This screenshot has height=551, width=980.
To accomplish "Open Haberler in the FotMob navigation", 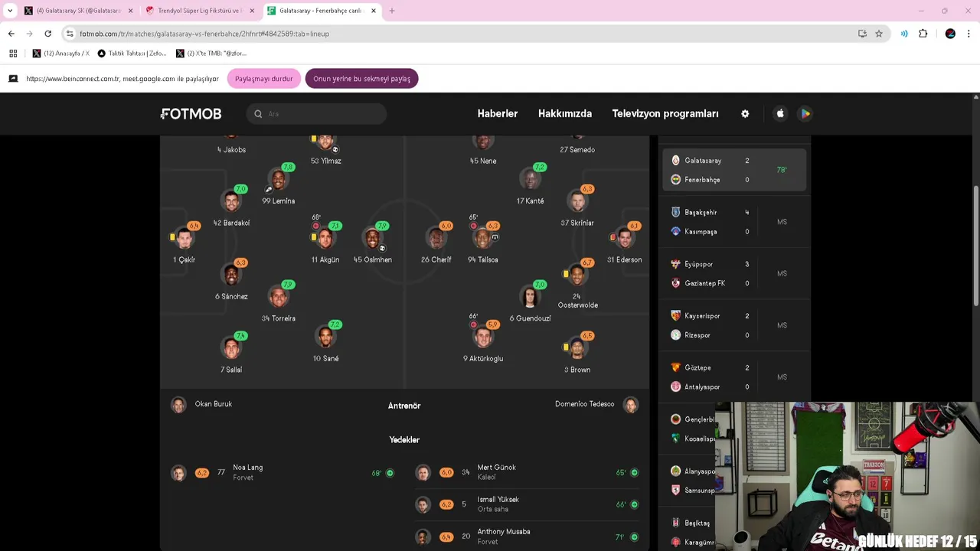I will pos(498,114).
